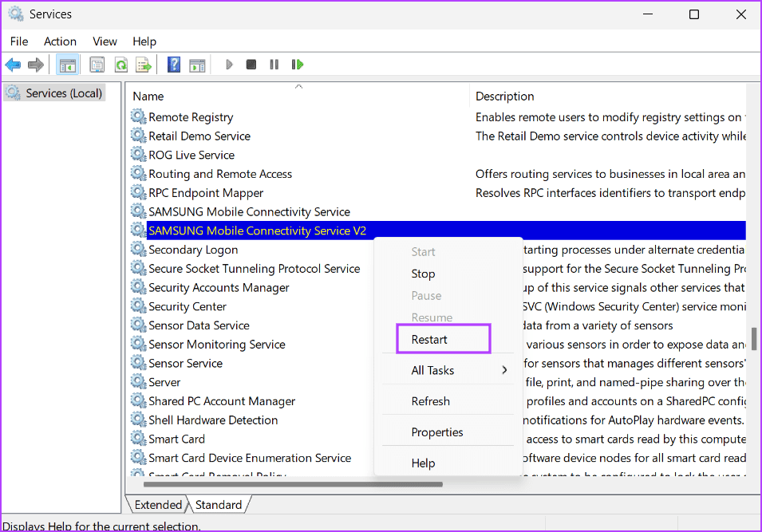
Task: Choose Restart in the context menu
Action: (429, 339)
